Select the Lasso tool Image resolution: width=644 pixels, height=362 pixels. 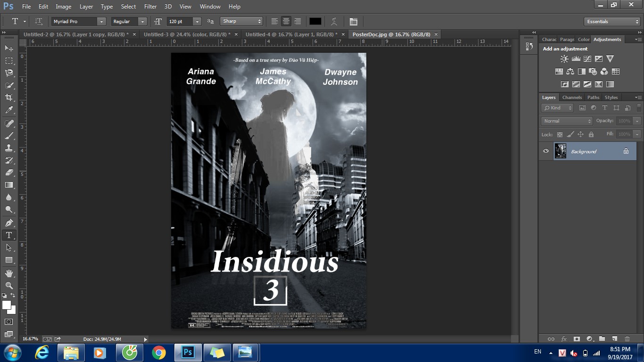pos(9,73)
